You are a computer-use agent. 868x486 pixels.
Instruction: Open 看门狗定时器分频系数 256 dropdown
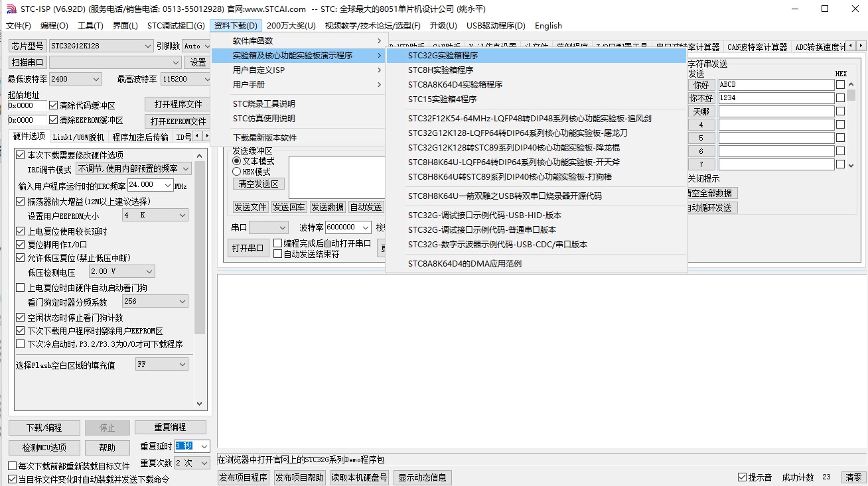pyautogui.click(x=155, y=301)
